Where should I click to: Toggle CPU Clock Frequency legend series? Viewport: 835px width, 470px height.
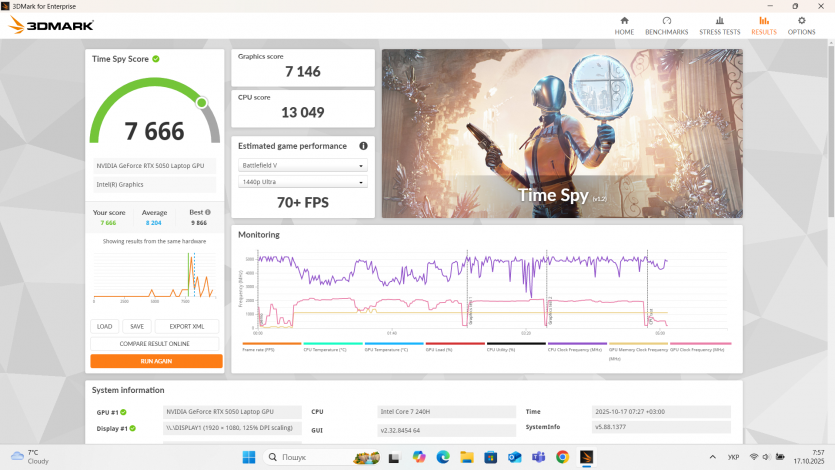(576, 347)
